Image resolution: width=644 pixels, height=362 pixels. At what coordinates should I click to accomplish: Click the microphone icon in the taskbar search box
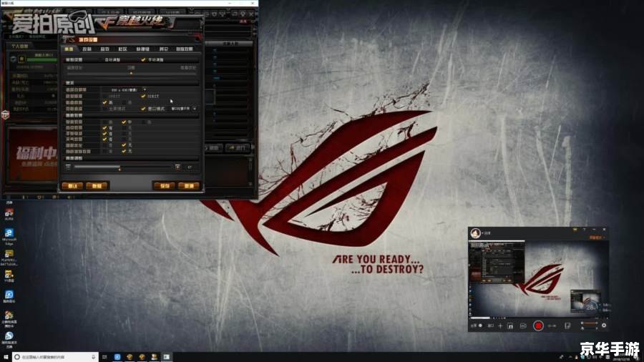click(94, 357)
